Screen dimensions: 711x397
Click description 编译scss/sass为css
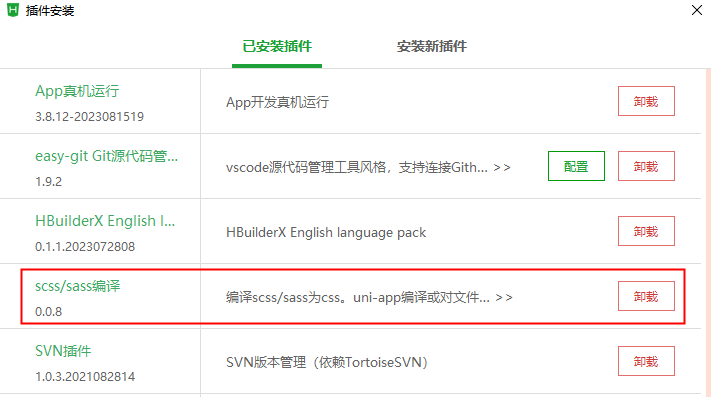point(358,298)
